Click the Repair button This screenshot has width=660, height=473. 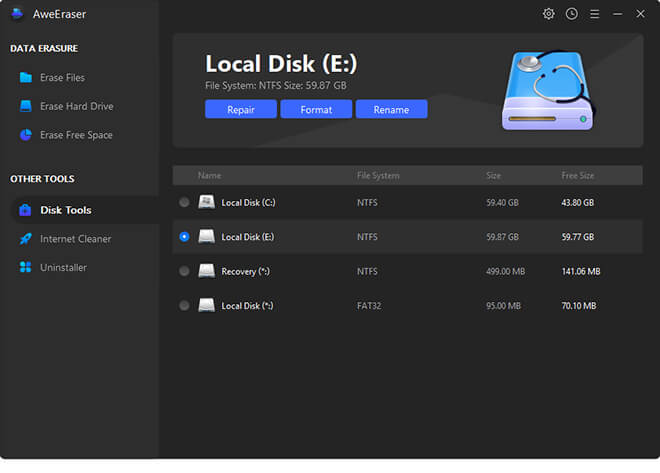[x=241, y=109]
